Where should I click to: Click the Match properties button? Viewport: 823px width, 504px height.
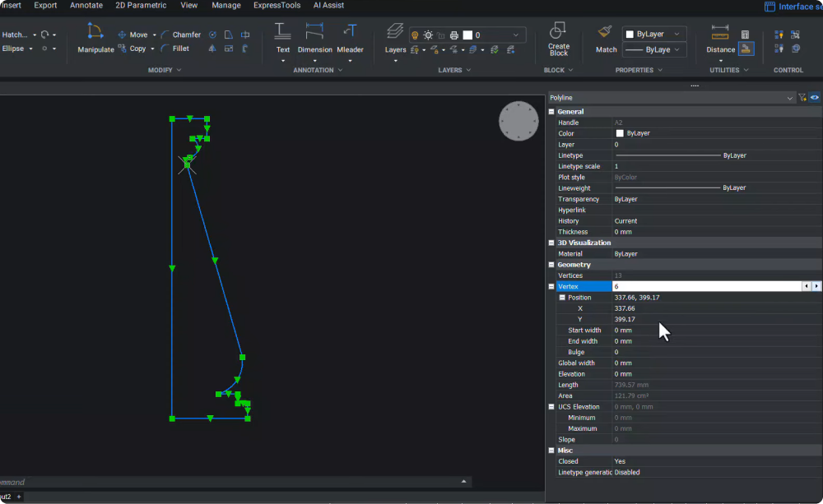click(605, 39)
